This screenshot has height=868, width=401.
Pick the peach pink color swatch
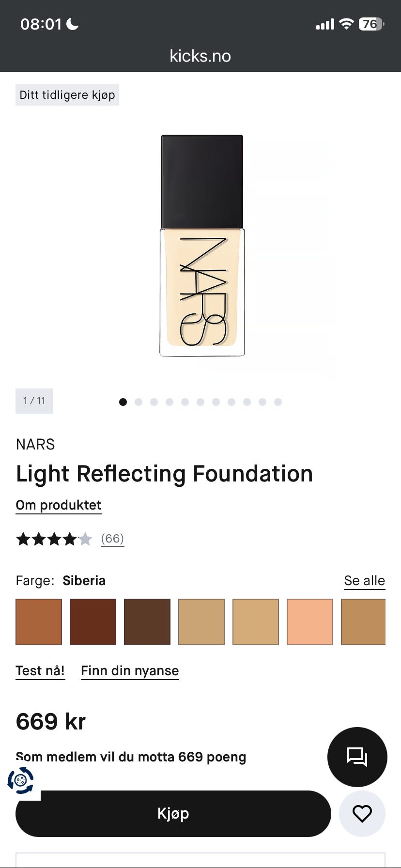point(310,621)
